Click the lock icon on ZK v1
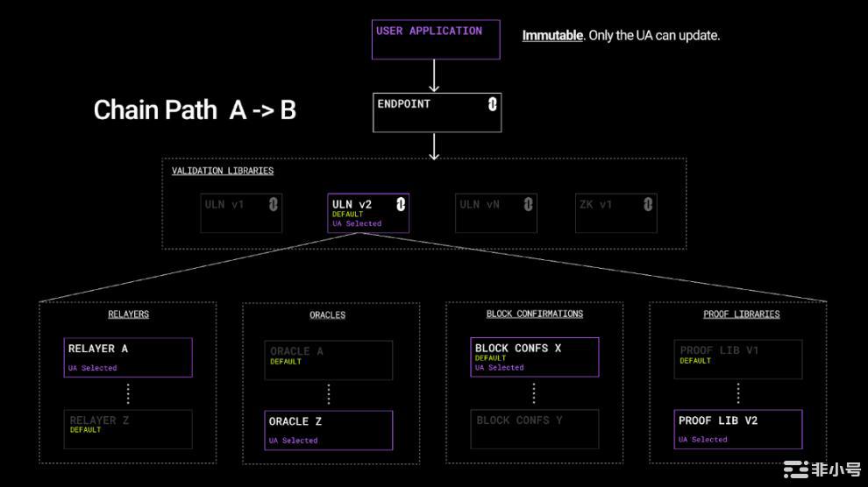The width and height of the screenshot is (868, 487). [648, 204]
